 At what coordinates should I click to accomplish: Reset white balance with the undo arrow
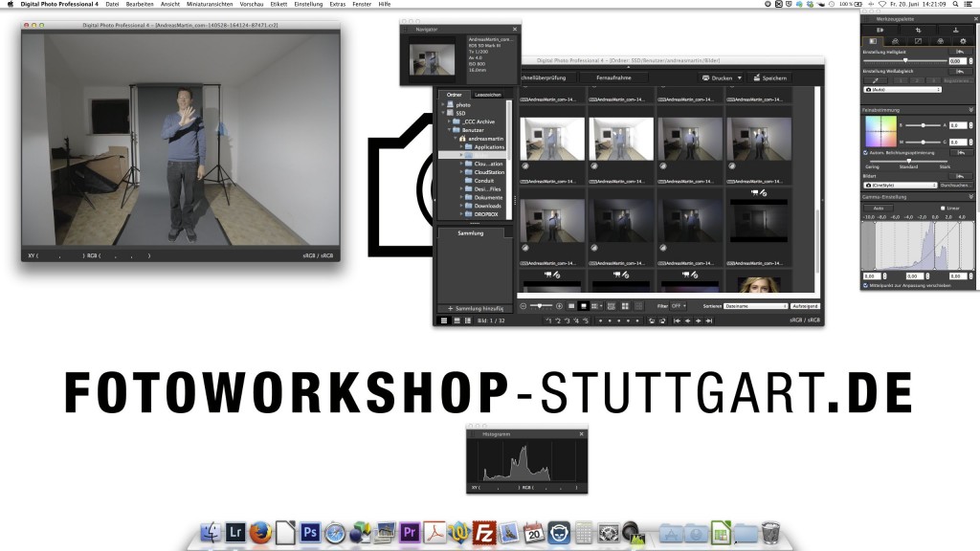pyautogui.click(x=960, y=71)
